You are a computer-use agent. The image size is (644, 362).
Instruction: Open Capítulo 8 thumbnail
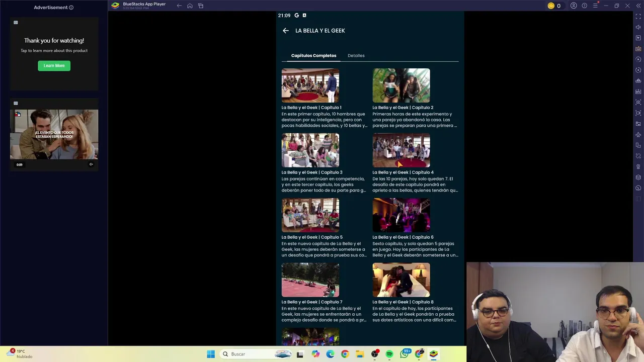coord(401,280)
